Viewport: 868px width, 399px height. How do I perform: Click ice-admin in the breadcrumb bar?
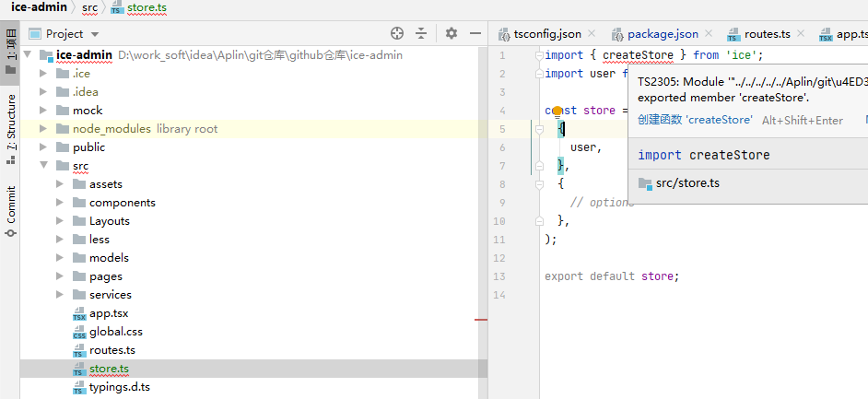[x=38, y=7]
